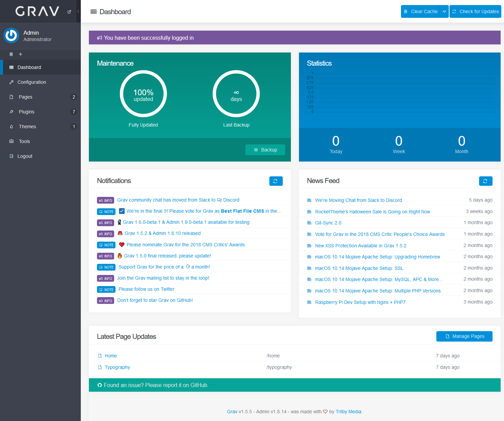Click the /typography route text

(x=279, y=367)
